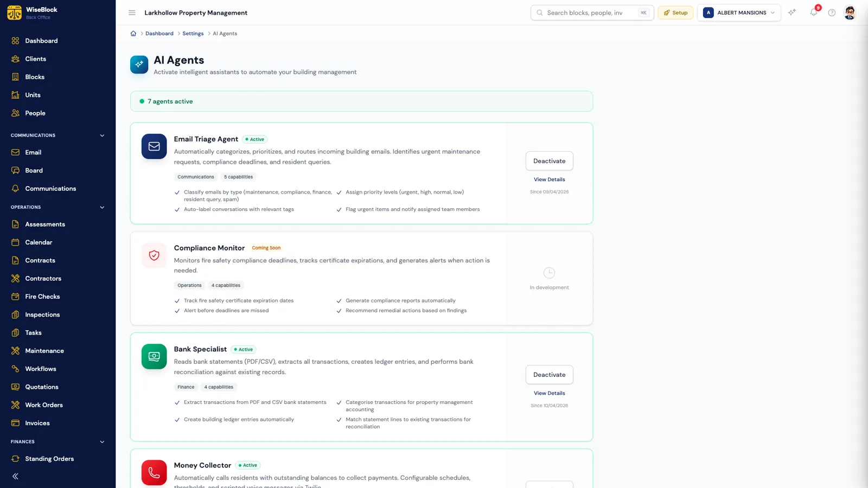Click the Bank Specialist green icon

click(154, 357)
